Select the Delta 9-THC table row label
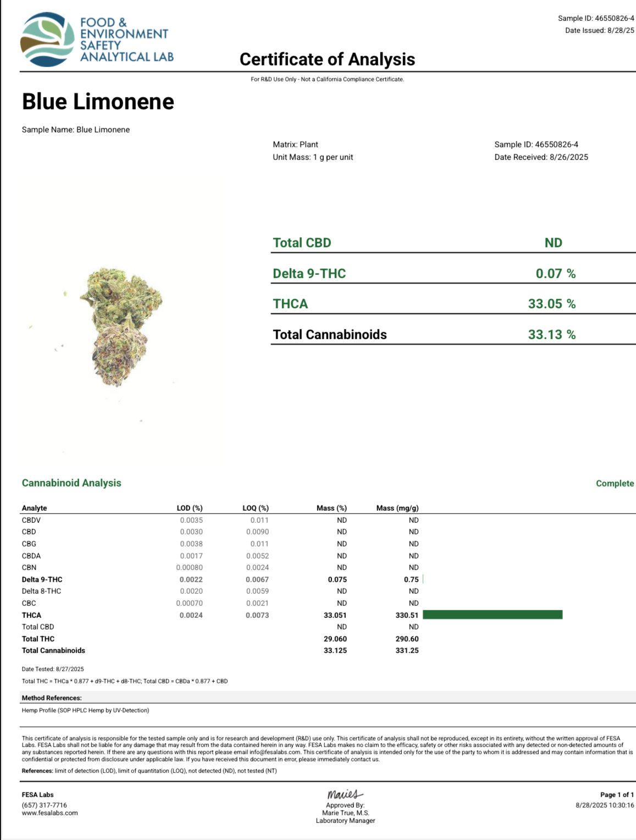This screenshot has height=840, width=636. [x=42, y=579]
